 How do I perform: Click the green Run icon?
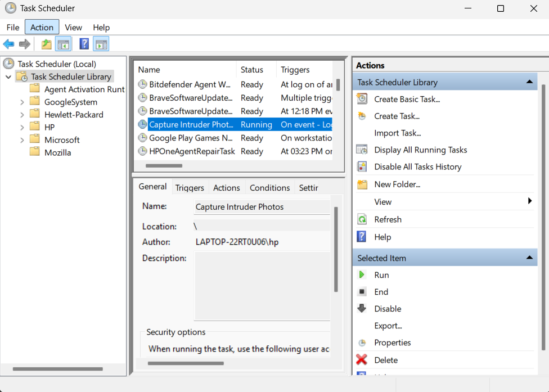(362, 275)
